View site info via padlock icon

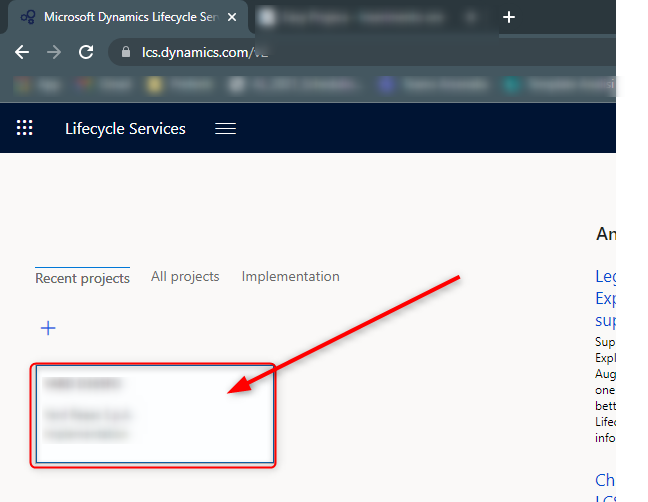click(125, 52)
